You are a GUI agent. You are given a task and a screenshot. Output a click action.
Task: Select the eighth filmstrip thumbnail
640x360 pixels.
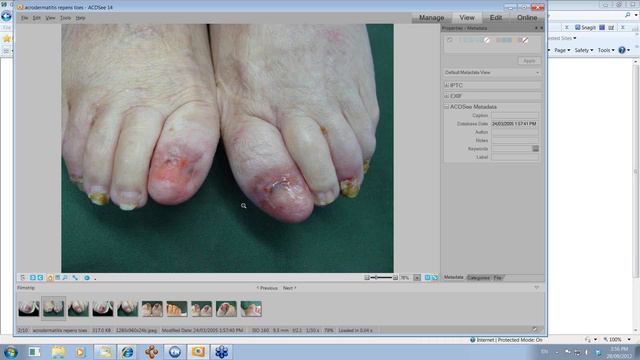[202, 309]
